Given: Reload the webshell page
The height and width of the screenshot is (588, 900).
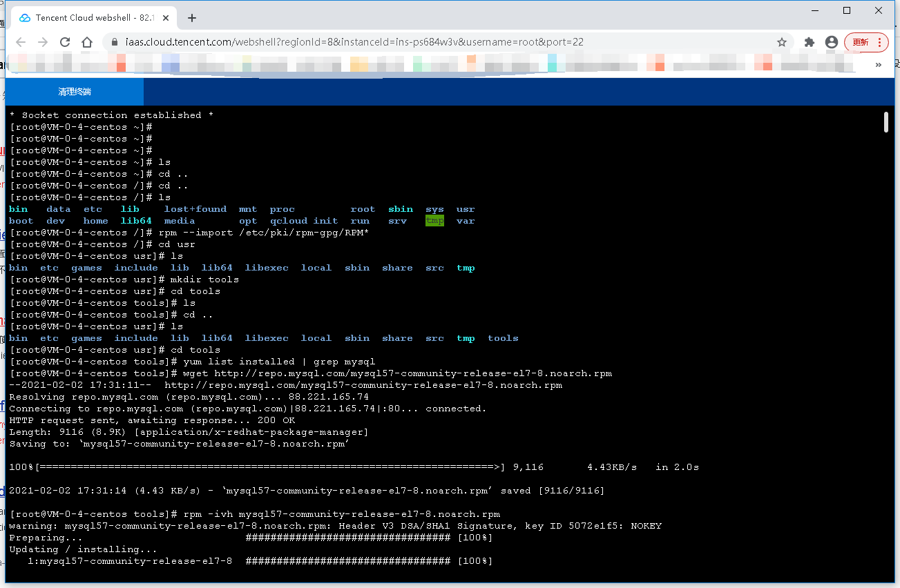Looking at the screenshot, I should (x=65, y=42).
